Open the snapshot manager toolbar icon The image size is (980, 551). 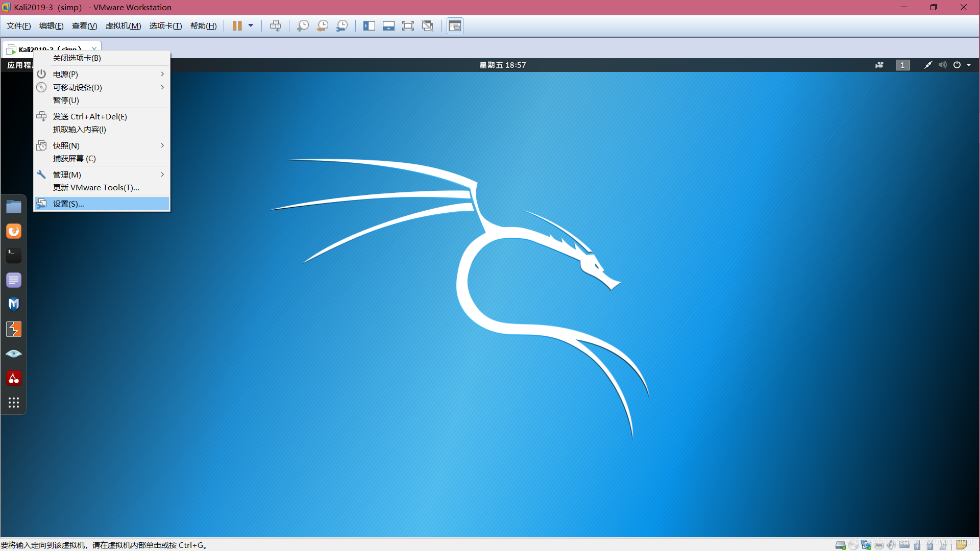(342, 26)
